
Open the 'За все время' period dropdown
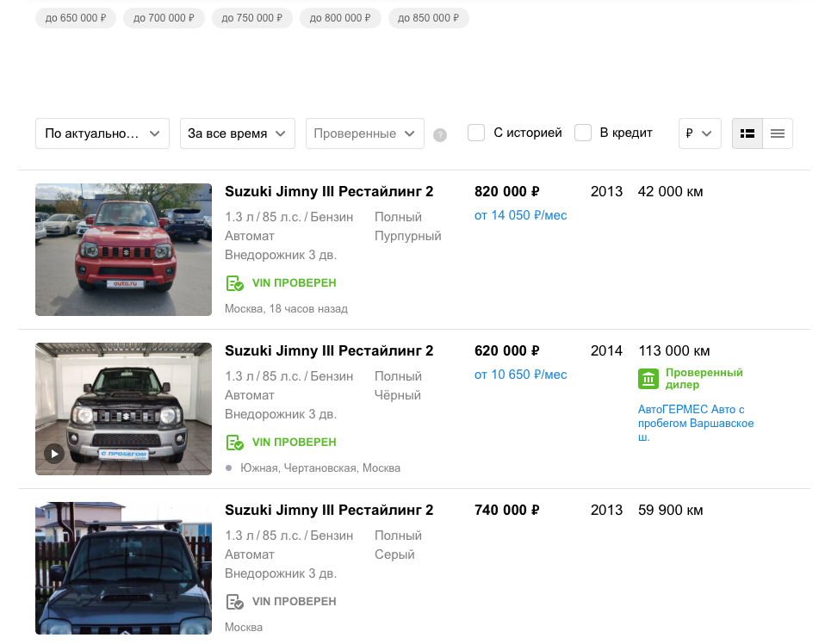pos(237,133)
